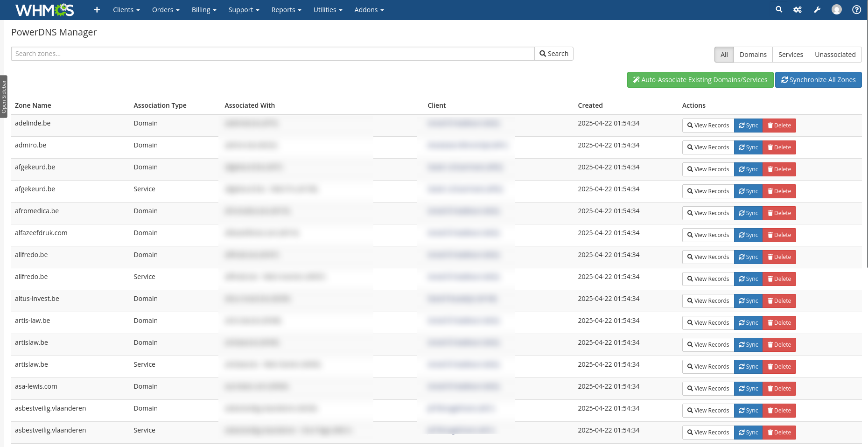Click the afromedica.be zone name
This screenshot has width=868, height=447.
pyautogui.click(x=37, y=211)
